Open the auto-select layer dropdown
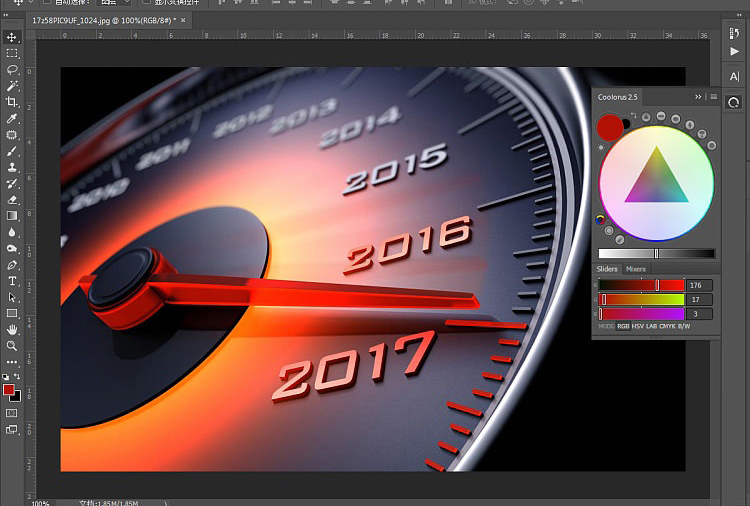This screenshot has height=506, width=750. 114,2
